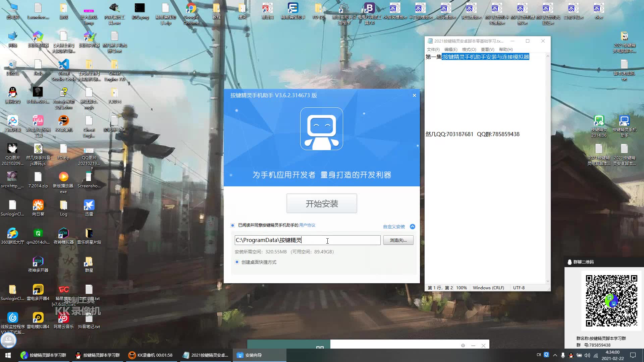This screenshot has width=644, height=362.
Task: Click the taskbar volume icon
Action: coord(587,355)
